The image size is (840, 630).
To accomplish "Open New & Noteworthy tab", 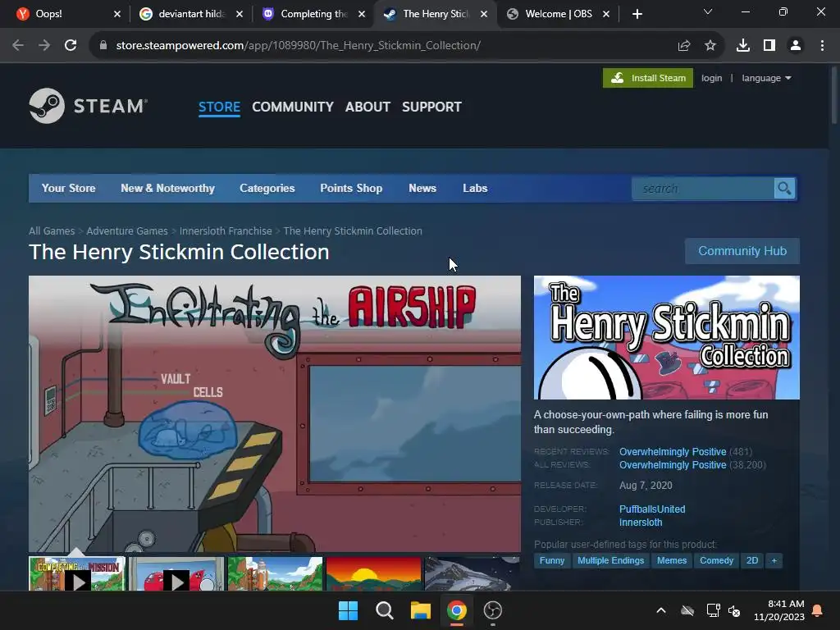I will pyautogui.click(x=167, y=188).
